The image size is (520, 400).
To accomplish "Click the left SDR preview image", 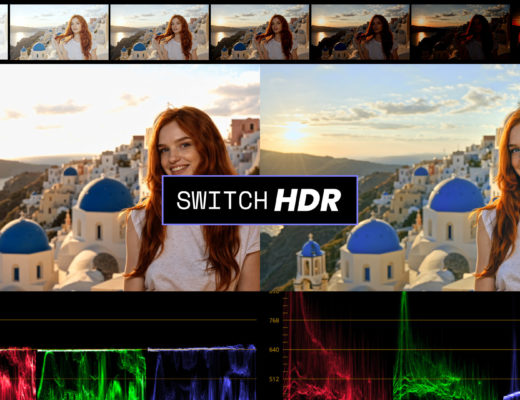I will pos(130,178).
